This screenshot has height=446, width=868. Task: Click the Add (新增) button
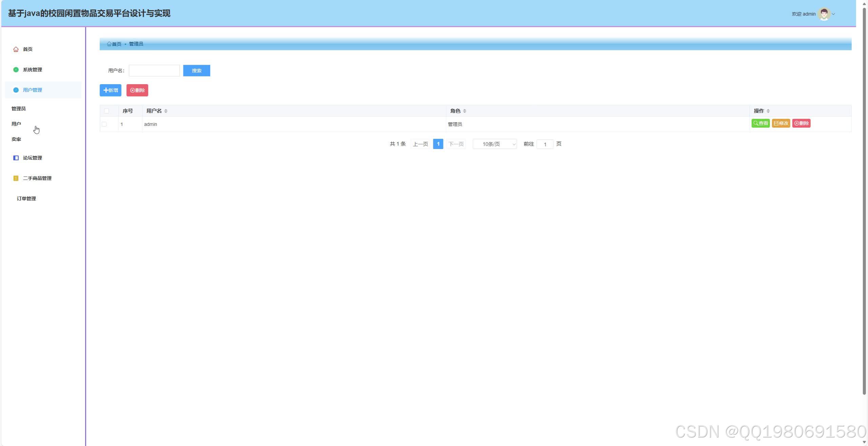point(111,90)
